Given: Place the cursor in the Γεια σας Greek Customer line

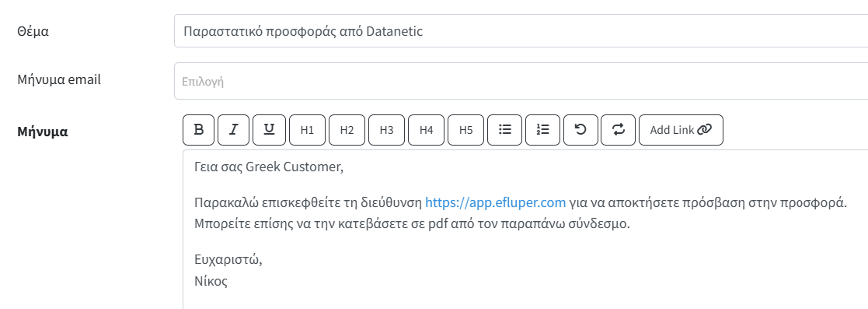Looking at the screenshot, I should tap(269, 167).
